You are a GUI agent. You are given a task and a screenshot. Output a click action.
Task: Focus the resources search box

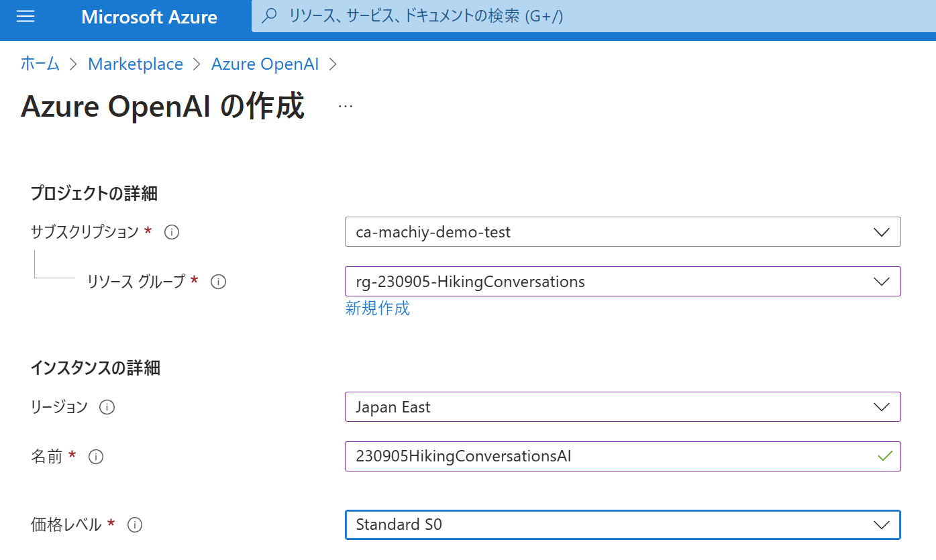(x=594, y=16)
